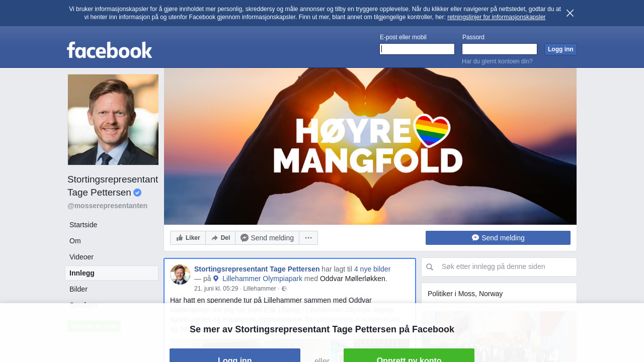Viewport: 644px width, 362px height.
Task: Click the Facebook logo
Action: 109,50
